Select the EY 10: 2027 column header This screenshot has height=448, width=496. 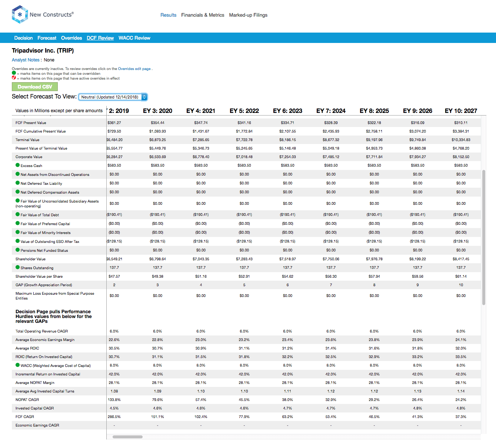pyautogui.click(x=461, y=111)
